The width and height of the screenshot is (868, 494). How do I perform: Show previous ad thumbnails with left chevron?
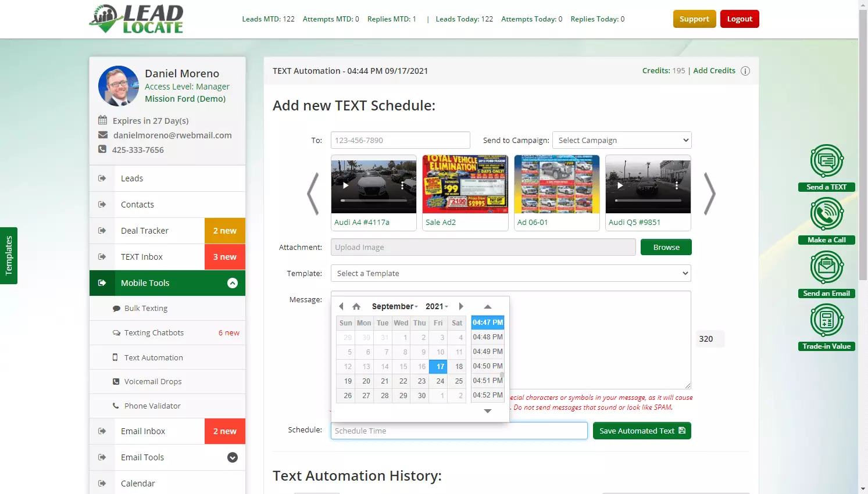click(313, 194)
